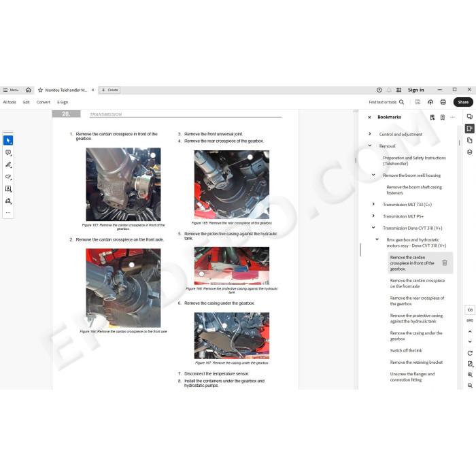This screenshot has width=476, height=476.
Task: Click the upload to cloud icon
Action: click(430, 102)
